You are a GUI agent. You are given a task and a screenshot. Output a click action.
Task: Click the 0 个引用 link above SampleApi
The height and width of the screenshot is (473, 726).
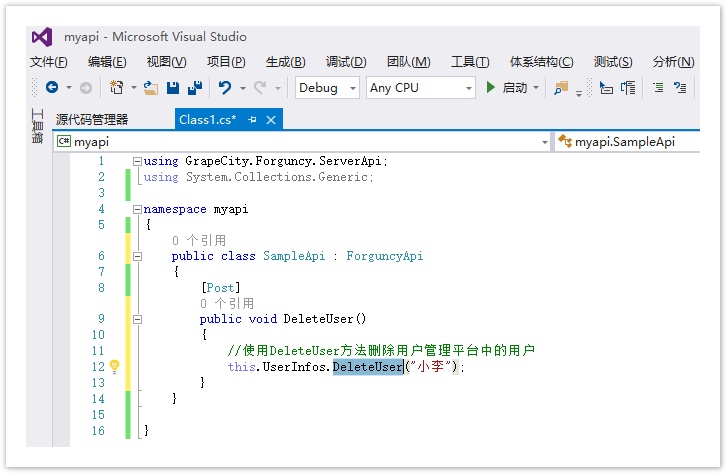tap(198, 241)
